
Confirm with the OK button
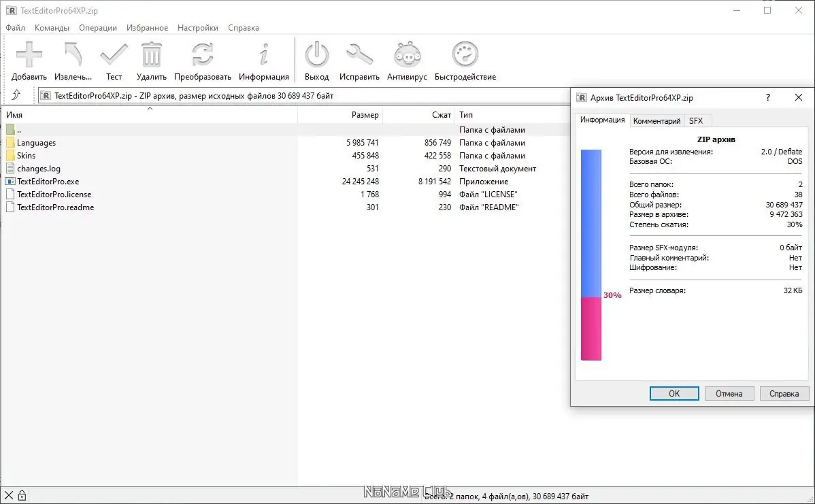pyautogui.click(x=674, y=393)
